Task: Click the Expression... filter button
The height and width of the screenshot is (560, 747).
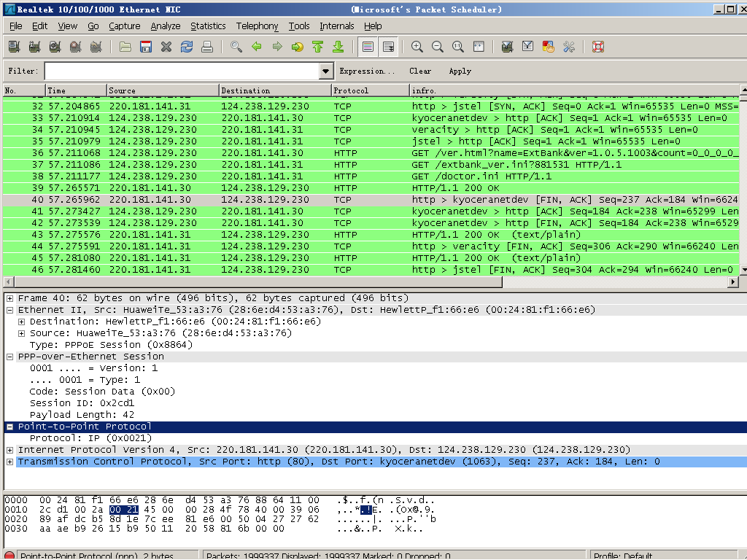Action: [367, 71]
